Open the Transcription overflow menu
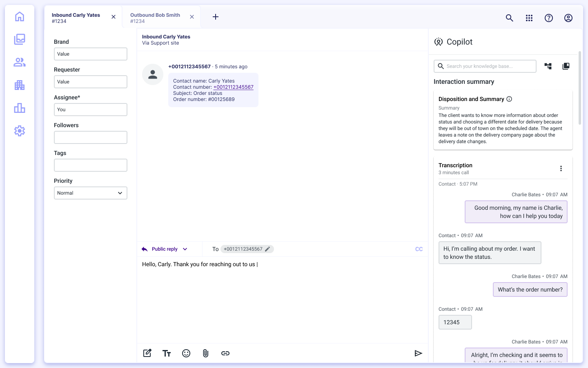This screenshot has height=368, width=588. tap(561, 168)
